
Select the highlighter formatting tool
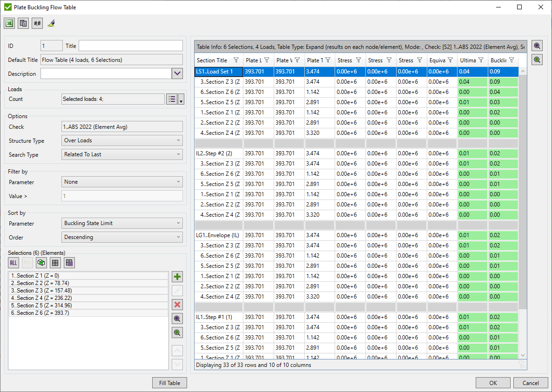pyautogui.click(x=52, y=23)
